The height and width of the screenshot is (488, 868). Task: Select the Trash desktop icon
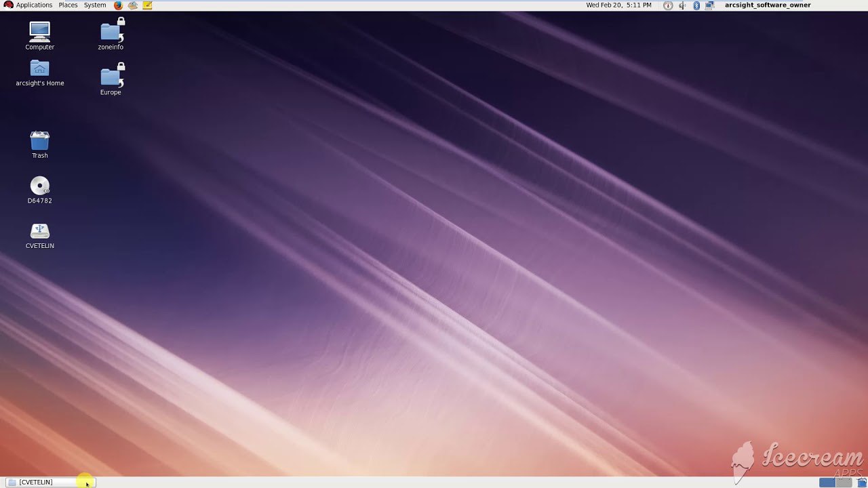[40, 145]
